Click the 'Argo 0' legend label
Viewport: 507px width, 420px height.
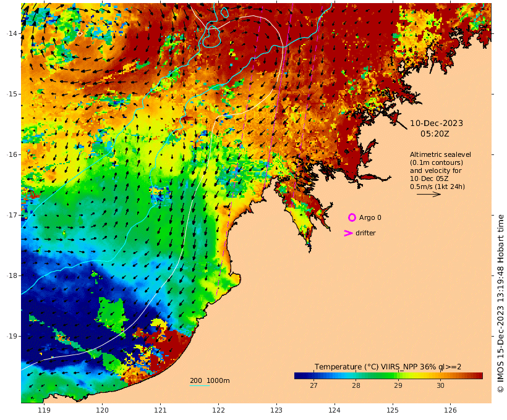(x=370, y=218)
